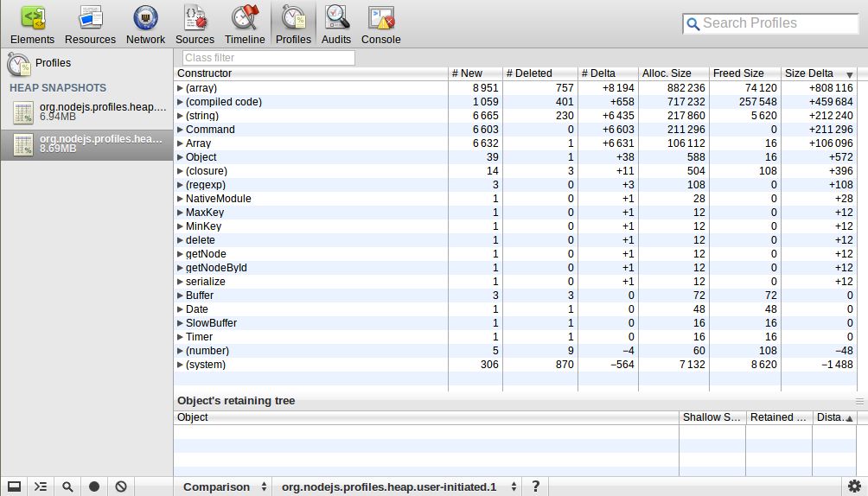
Task: Sort by # Delta column
Action: point(608,73)
